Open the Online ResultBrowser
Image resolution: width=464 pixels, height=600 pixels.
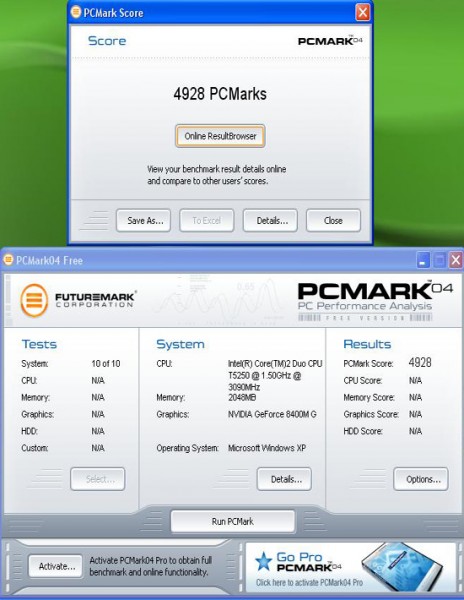click(220, 136)
